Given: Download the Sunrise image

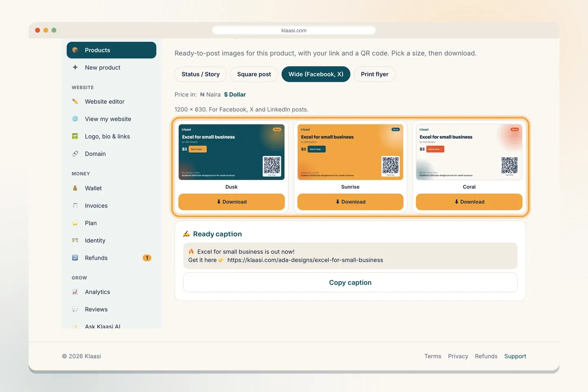Looking at the screenshot, I should 350,202.
